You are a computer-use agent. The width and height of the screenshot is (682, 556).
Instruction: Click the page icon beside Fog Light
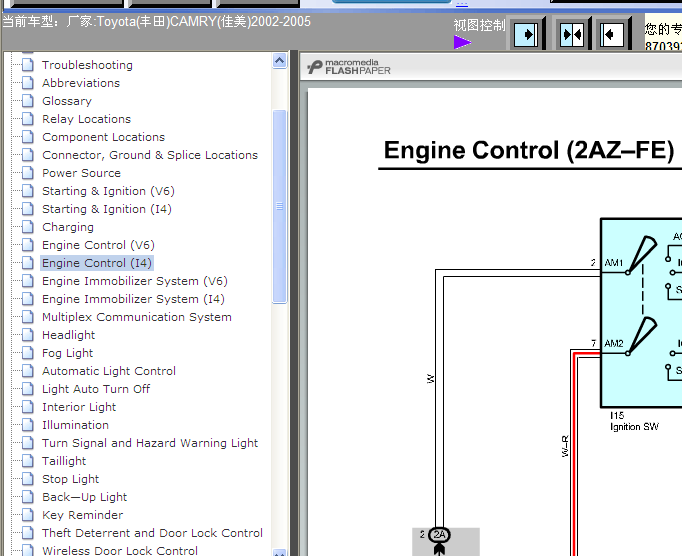tap(28, 353)
